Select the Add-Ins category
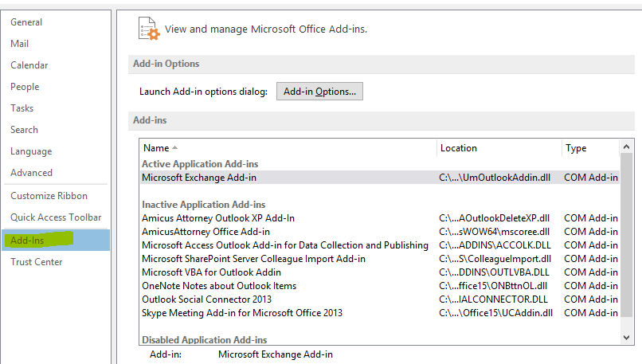This screenshot has height=364, width=642. pos(56,240)
